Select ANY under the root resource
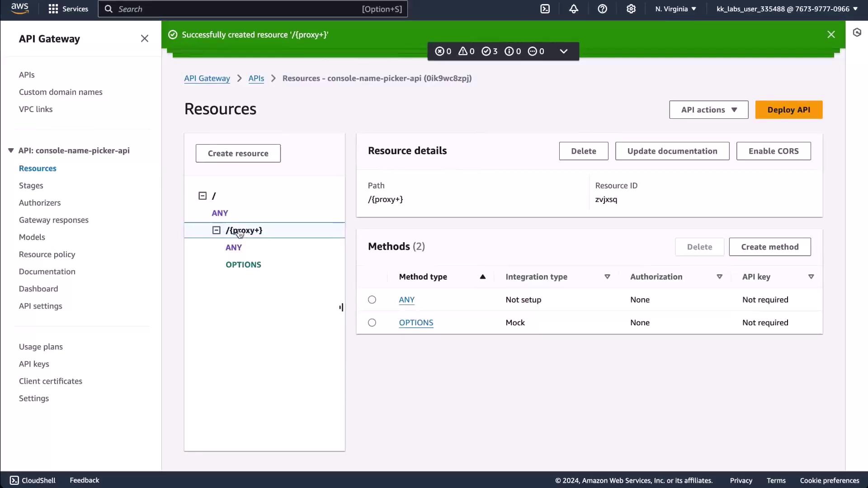Screen dimensions: 868x488 point(220,213)
